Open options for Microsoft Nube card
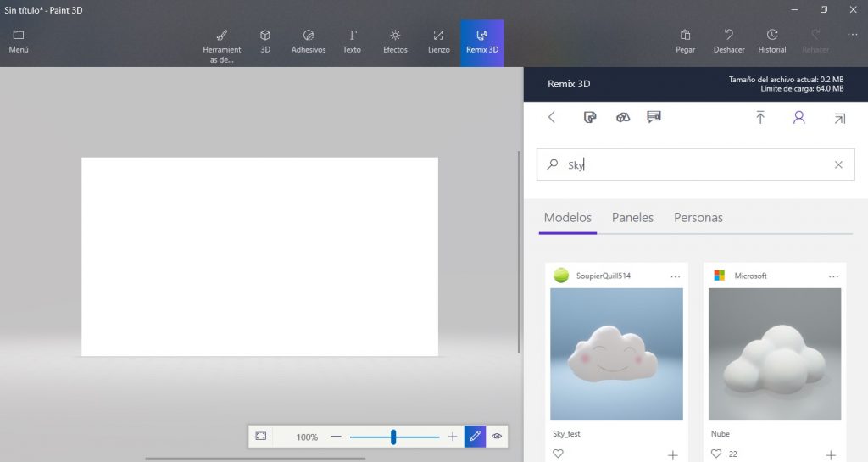Screen dimensions: 868x462 coord(833,276)
